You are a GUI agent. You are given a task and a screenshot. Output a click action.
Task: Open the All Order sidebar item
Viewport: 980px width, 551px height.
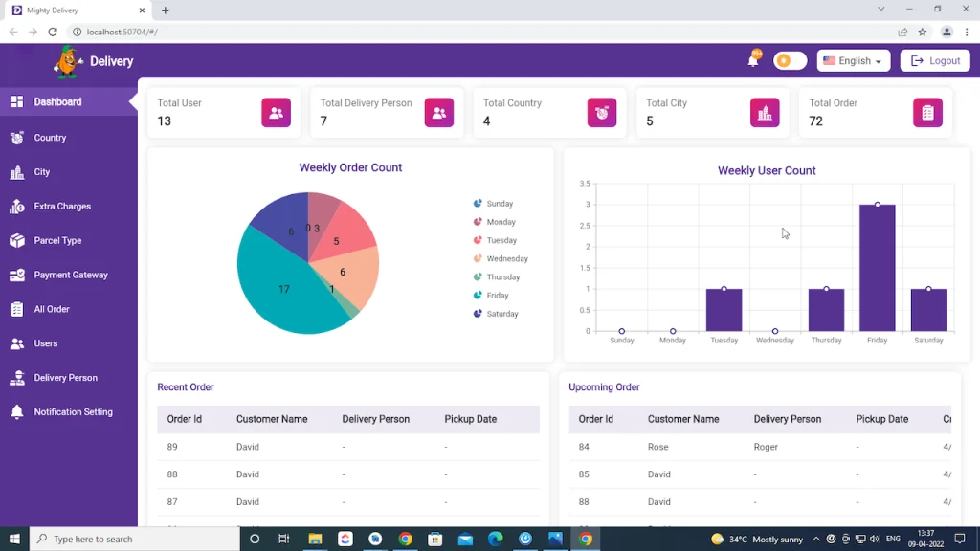pyautogui.click(x=52, y=310)
